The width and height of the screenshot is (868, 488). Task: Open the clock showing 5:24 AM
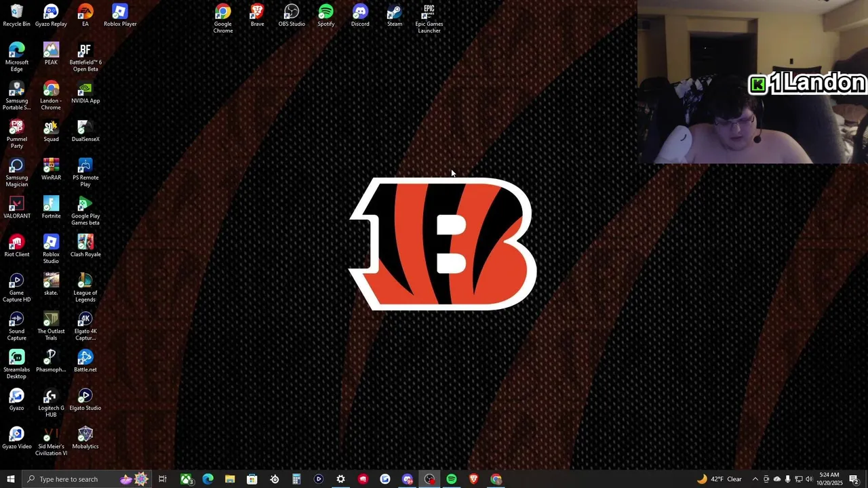829,479
